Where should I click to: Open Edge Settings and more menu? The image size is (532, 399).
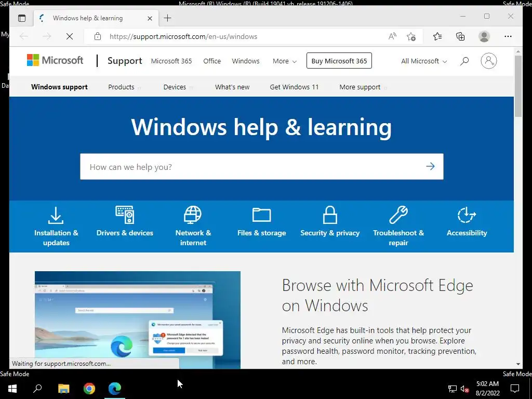508,36
